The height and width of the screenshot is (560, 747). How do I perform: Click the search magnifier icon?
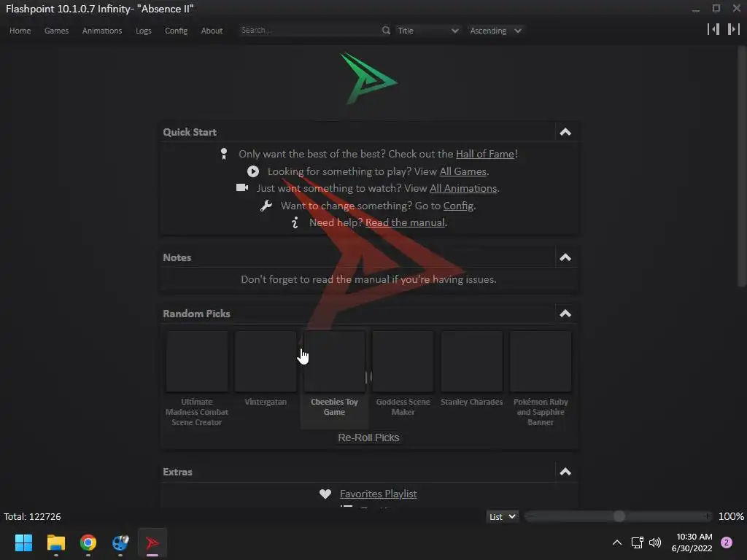click(386, 31)
